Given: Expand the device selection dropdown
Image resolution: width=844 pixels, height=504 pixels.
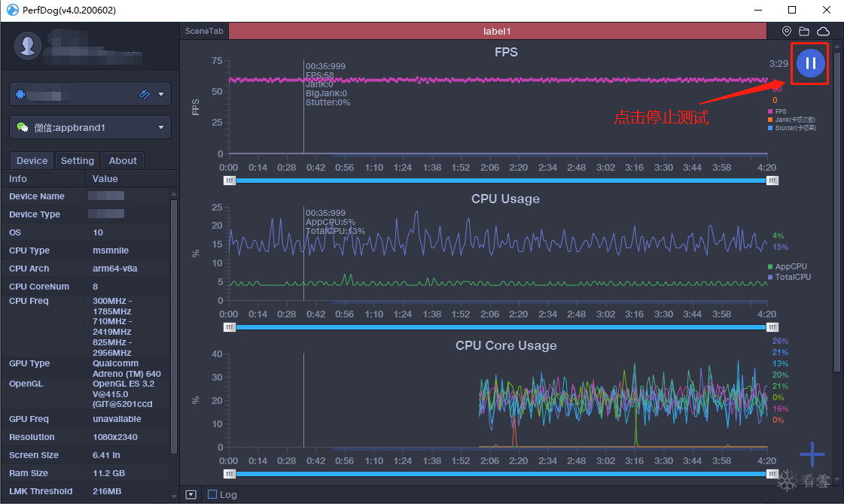Looking at the screenshot, I should (161, 95).
